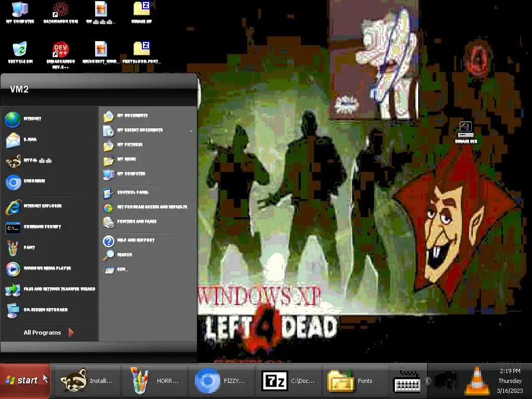The height and width of the screenshot is (399, 532).
Task: Open Printers and Faxes
Action: point(148,221)
